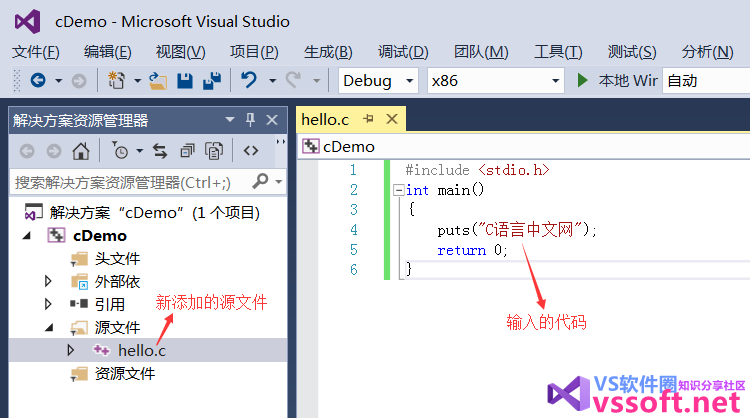This screenshot has width=750, height=418.
Task: Open the 文件(F) menu
Action: pos(36,52)
